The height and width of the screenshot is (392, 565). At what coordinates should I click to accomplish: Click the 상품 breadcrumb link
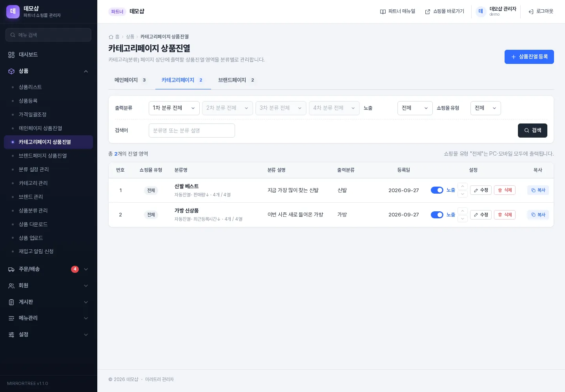pos(130,37)
